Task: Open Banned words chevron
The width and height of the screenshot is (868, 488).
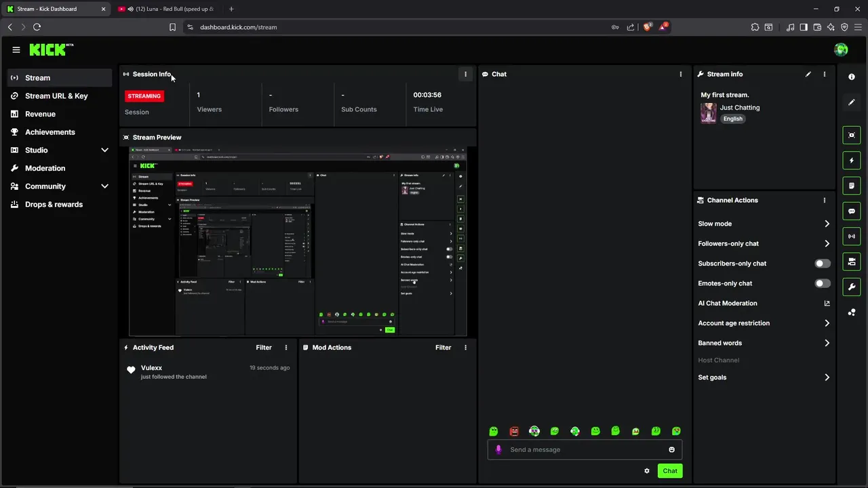Action: click(x=827, y=343)
